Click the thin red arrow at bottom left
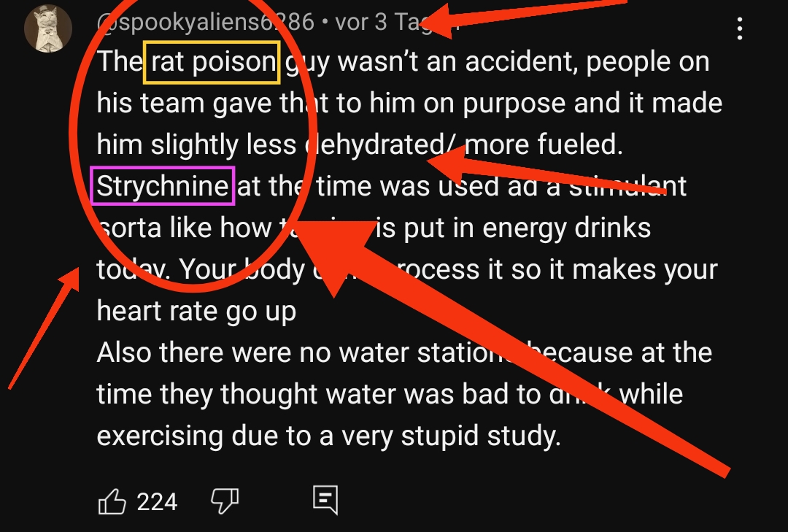 pyautogui.click(x=45, y=328)
